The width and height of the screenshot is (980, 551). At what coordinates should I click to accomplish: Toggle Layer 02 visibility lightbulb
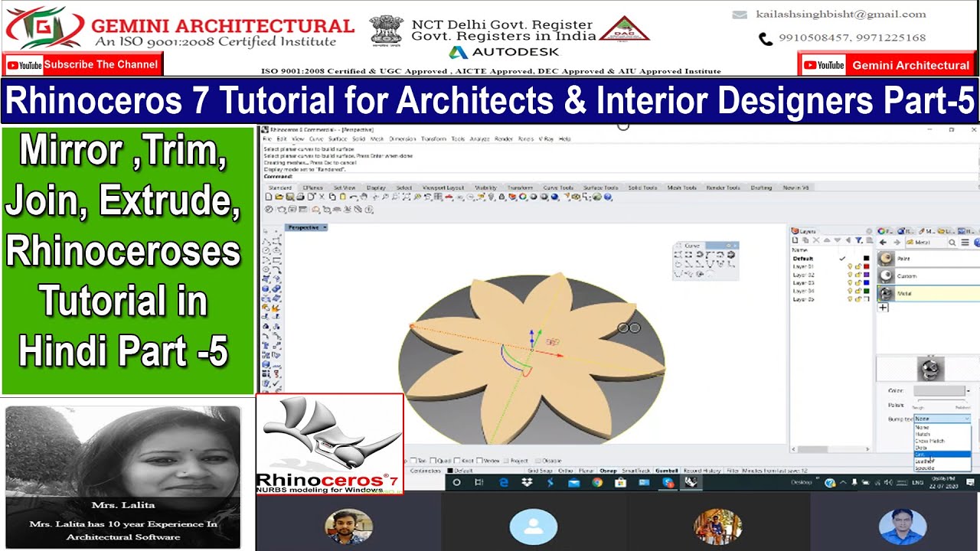pyautogui.click(x=850, y=275)
